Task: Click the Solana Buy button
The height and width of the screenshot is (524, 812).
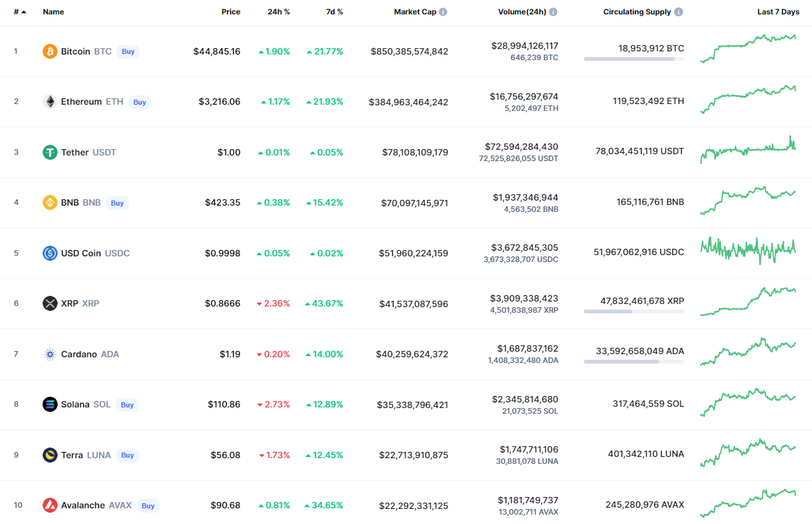Action: tap(127, 405)
